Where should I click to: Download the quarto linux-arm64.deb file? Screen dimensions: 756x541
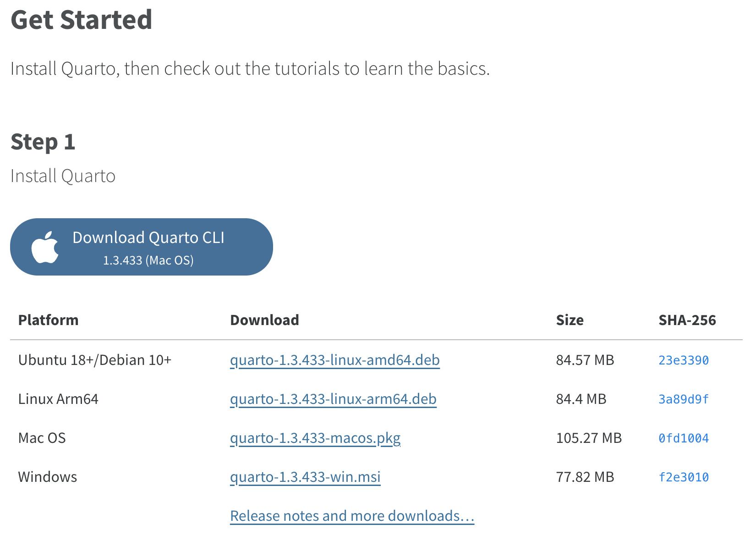(x=333, y=399)
